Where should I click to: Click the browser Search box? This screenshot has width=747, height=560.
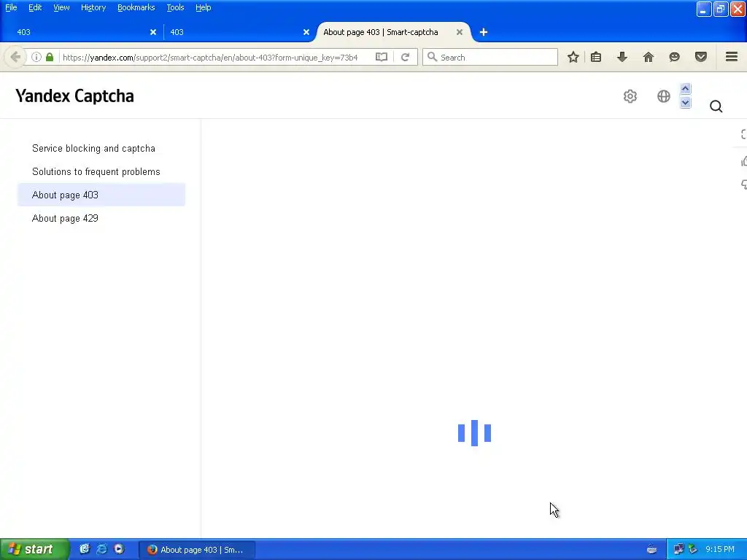[491, 57]
